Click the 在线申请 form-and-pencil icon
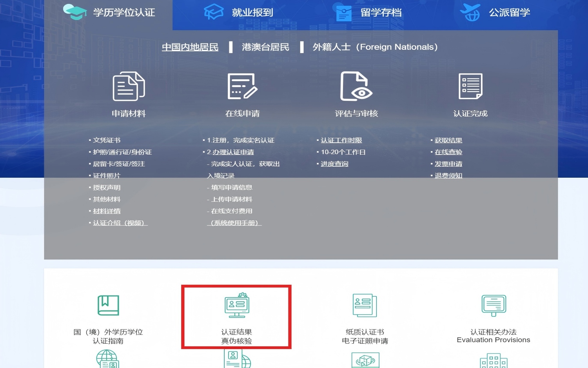This screenshot has width=588, height=368. pos(242,86)
